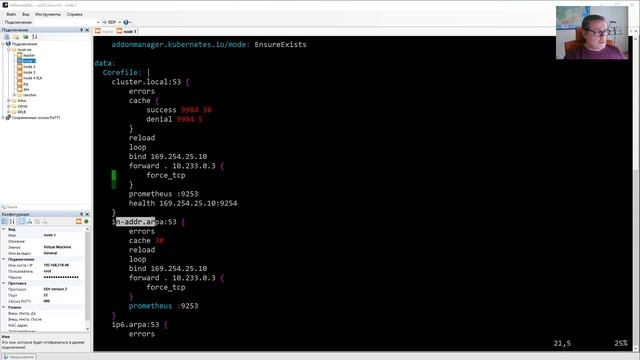
Task: Click the host IP value 192.168.218.48
Action: pyautogui.click(x=56, y=265)
